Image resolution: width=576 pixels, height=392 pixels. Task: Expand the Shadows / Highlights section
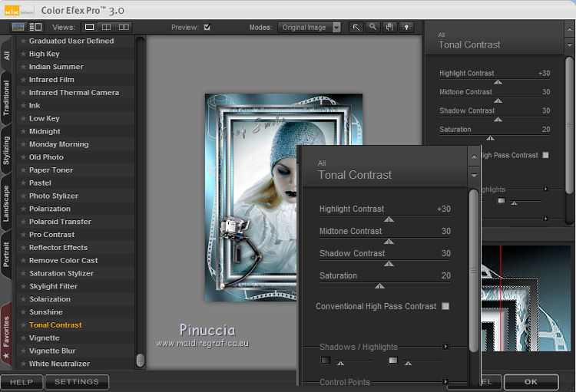(445, 347)
